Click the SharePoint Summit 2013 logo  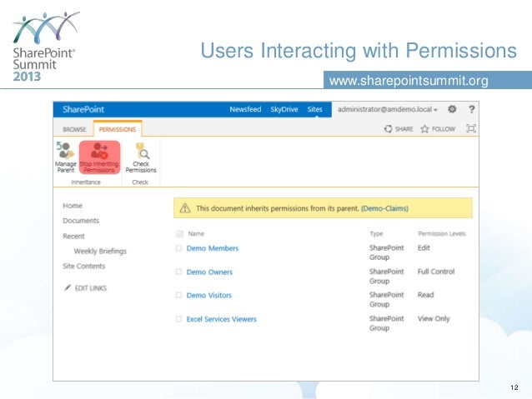(46, 47)
